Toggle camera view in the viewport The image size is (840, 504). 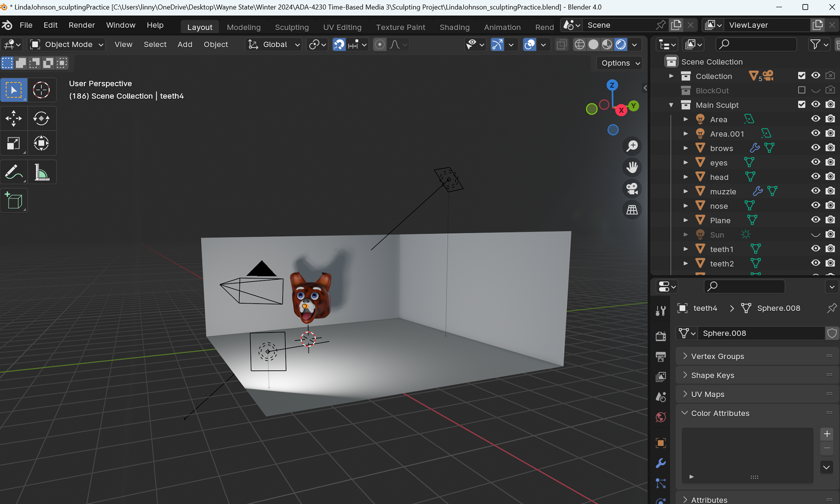tap(632, 189)
